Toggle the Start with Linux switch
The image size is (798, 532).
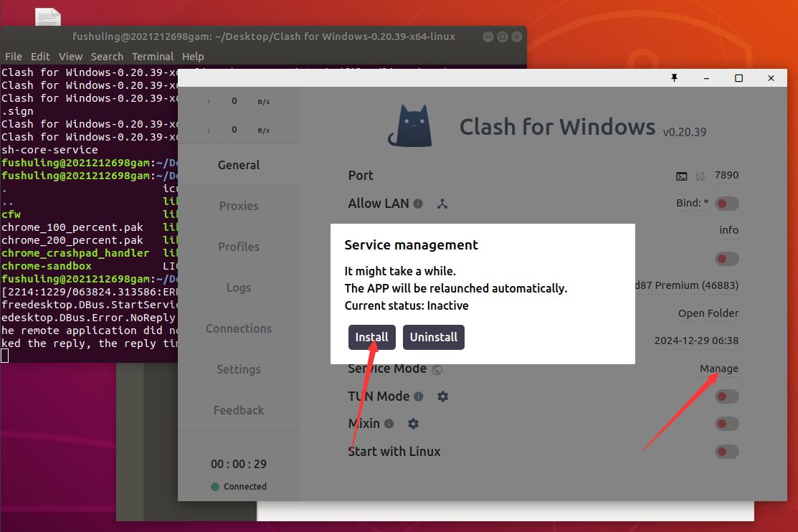pyautogui.click(x=726, y=452)
